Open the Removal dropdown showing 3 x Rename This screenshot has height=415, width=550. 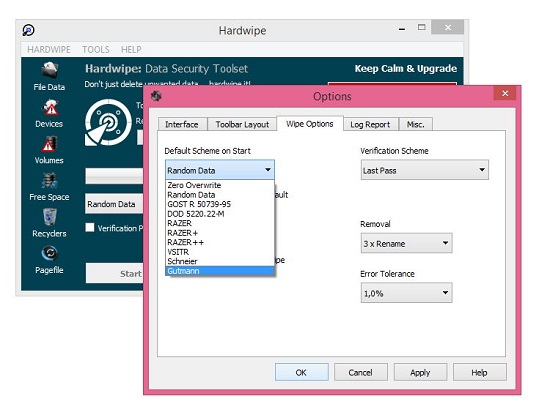click(x=406, y=243)
